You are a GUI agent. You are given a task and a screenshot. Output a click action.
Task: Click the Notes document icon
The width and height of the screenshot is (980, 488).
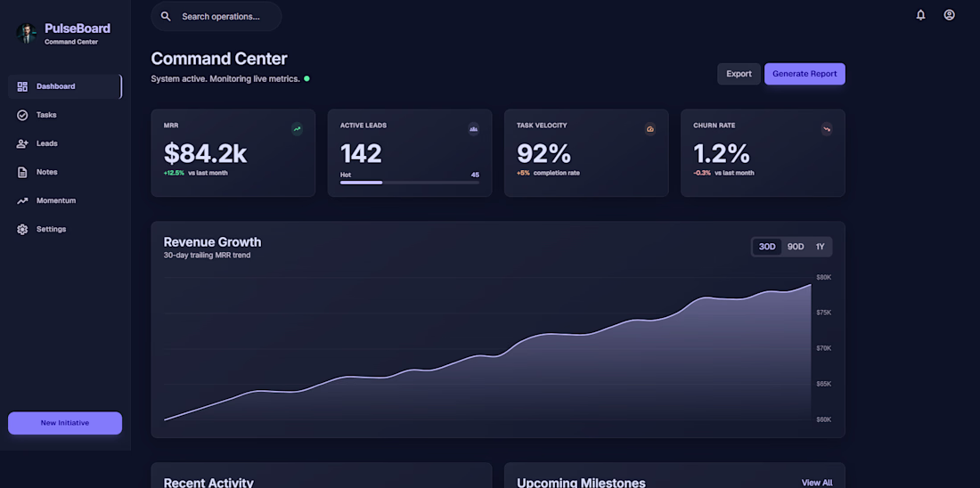pos(22,173)
